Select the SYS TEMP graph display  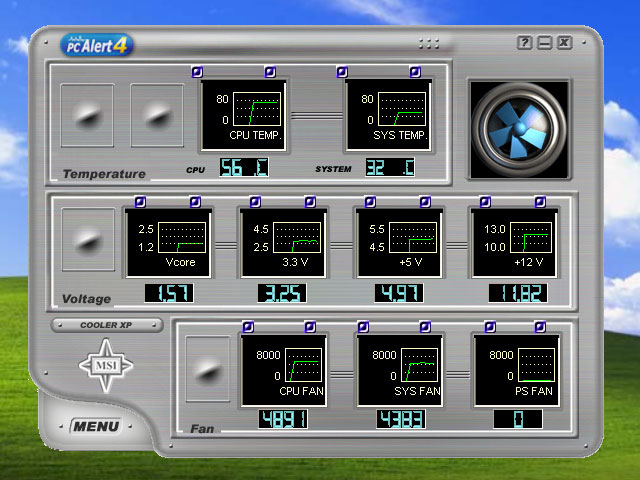coord(388,116)
